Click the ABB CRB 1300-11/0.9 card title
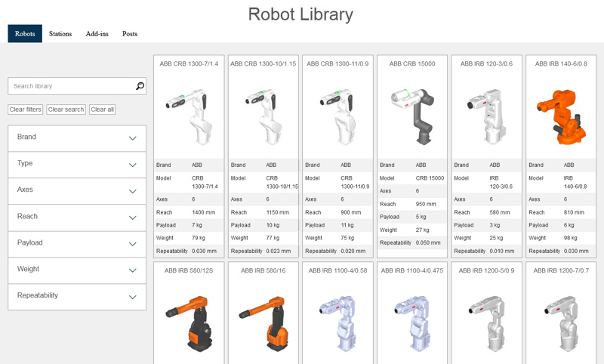The height and width of the screenshot is (364, 604). tap(337, 63)
